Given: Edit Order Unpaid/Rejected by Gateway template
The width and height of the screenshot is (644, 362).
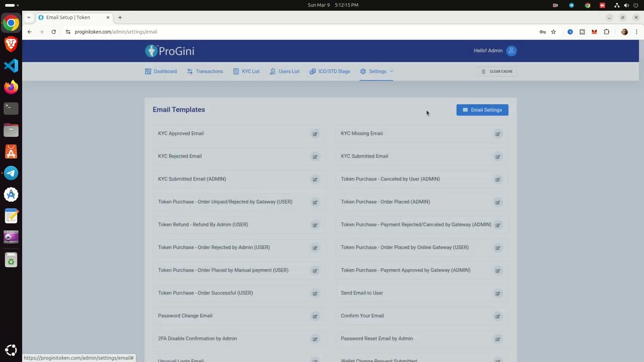Looking at the screenshot, I should coord(315,202).
